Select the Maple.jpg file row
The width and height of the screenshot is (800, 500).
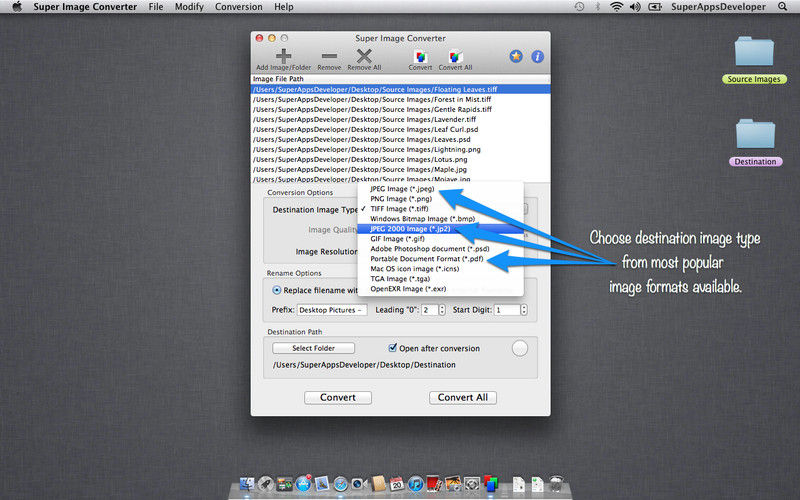pos(401,169)
